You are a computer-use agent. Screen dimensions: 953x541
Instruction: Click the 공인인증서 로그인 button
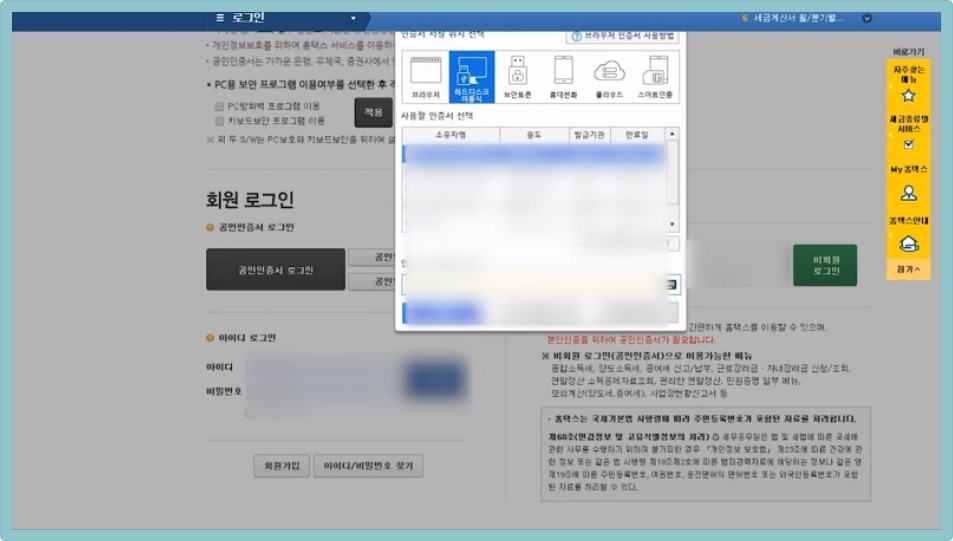[275, 269]
